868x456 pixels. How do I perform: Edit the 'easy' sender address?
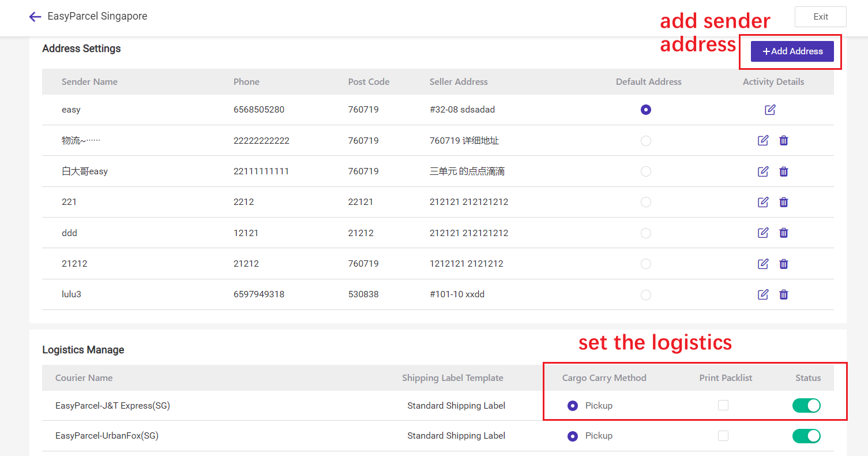pyautogui.click(x=770, y=110)
